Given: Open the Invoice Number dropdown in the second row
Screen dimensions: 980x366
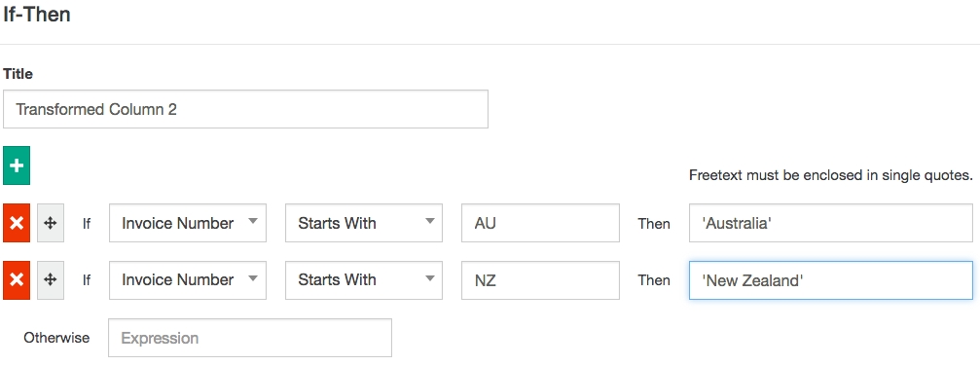Looking at the screenshot, I should pyautogui.click(x=188, y=279).
